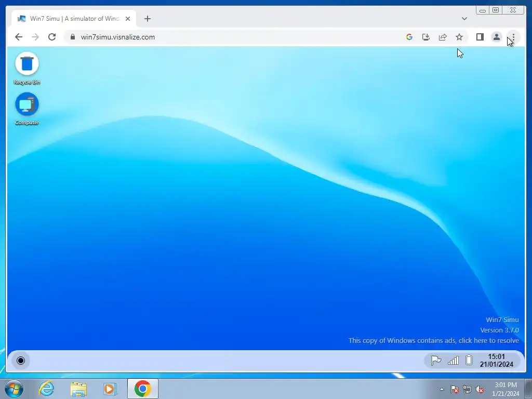Open the Windows clock showing 3:01 PM
The height and width of the screenshot is (399, 532).
(x=506, y=389)
